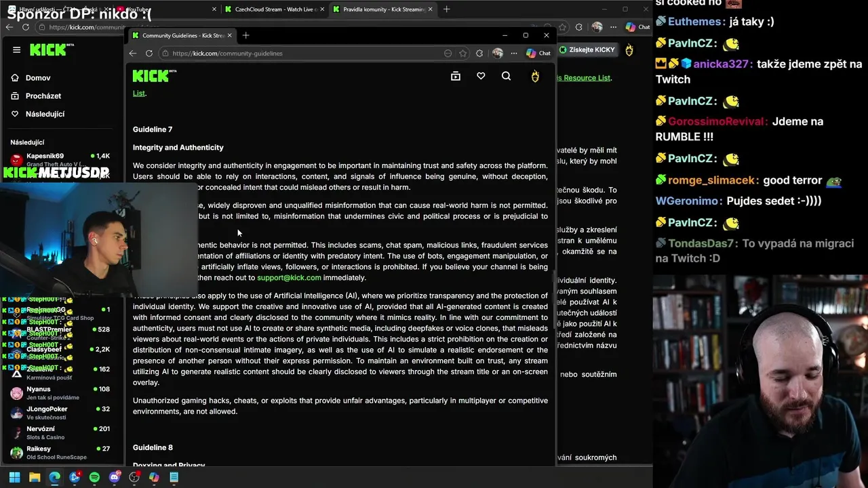Open search on the guidelines page header

[x=506, y=76]
